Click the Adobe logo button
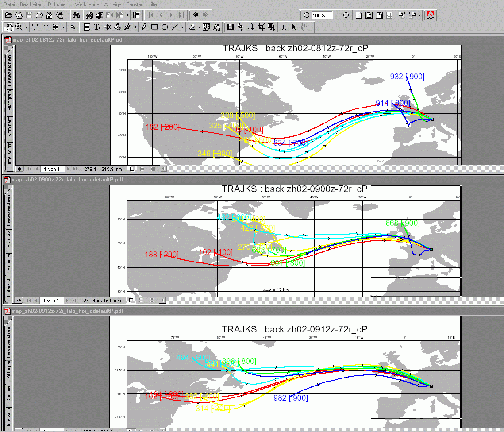Image resolution: width=504 pixels, height=432 pixels. click(x=430, y=15)
